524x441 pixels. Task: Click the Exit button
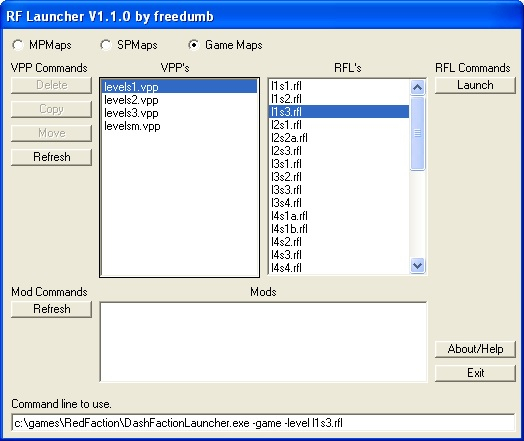[475, 373]
